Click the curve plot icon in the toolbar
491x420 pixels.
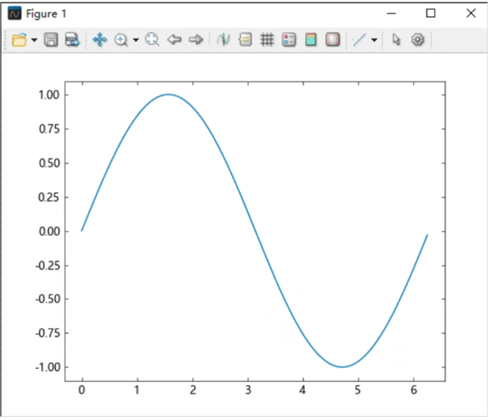click(223, 40)
